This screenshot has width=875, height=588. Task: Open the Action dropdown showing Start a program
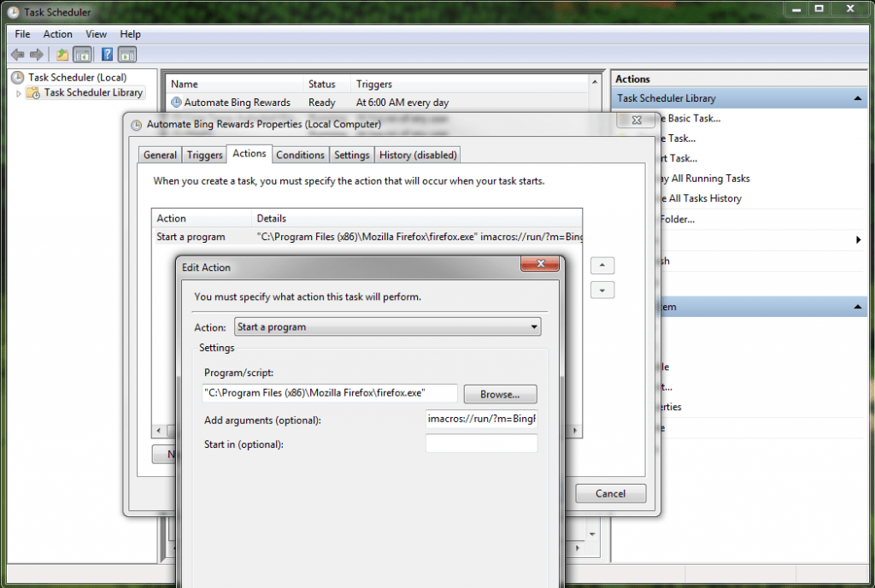(534, 326)
